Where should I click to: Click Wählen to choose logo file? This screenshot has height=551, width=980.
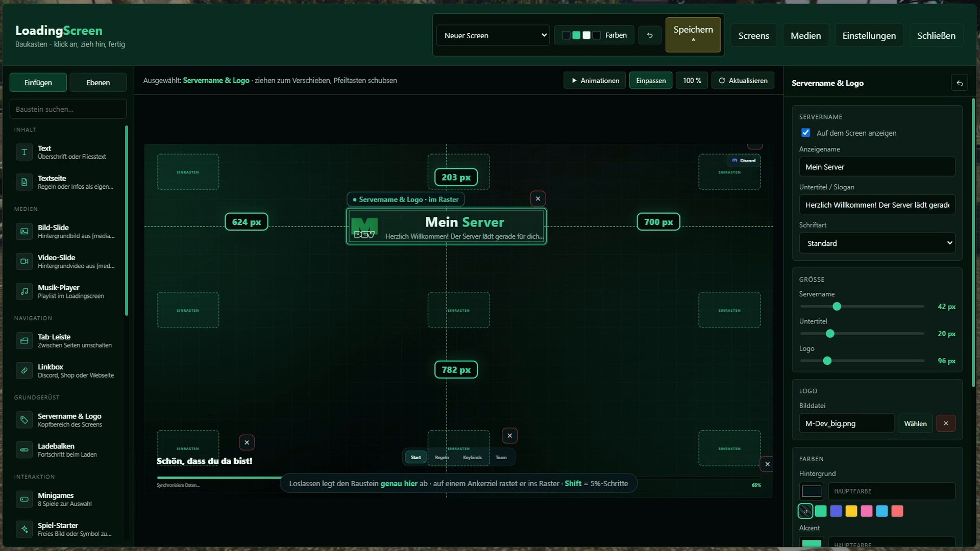(x=915, y=423)
